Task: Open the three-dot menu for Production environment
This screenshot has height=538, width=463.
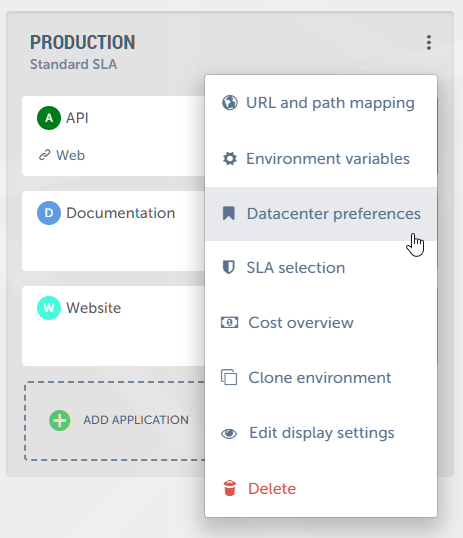Action: click(x=429, y=43)
